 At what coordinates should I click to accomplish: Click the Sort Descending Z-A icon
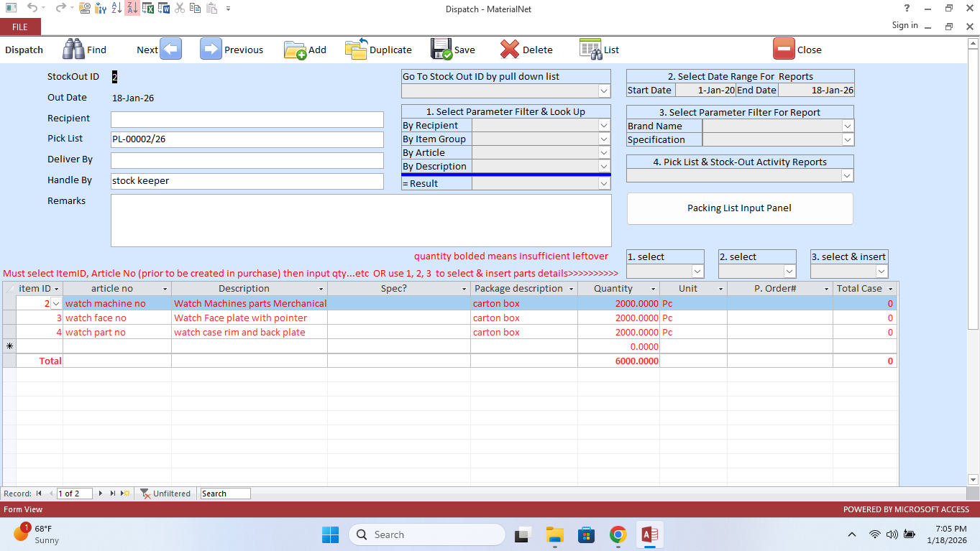point(132,9)
